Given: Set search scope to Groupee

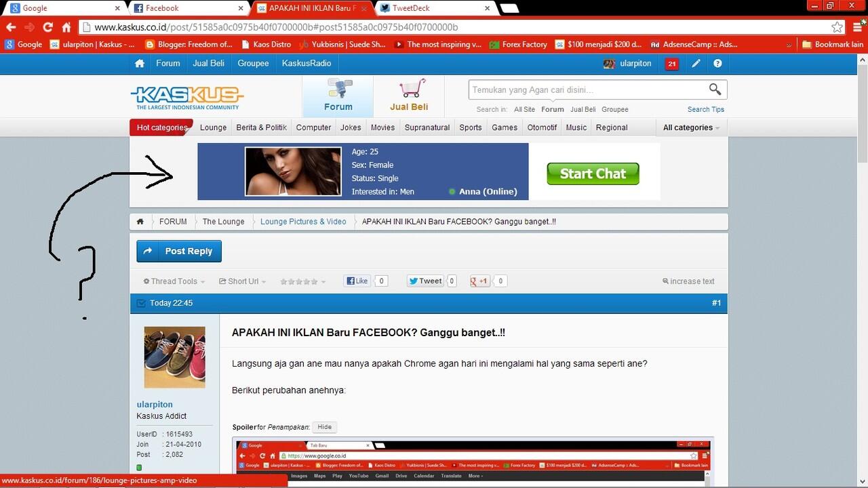Looking at the screenshot, I should pos(614,109).
